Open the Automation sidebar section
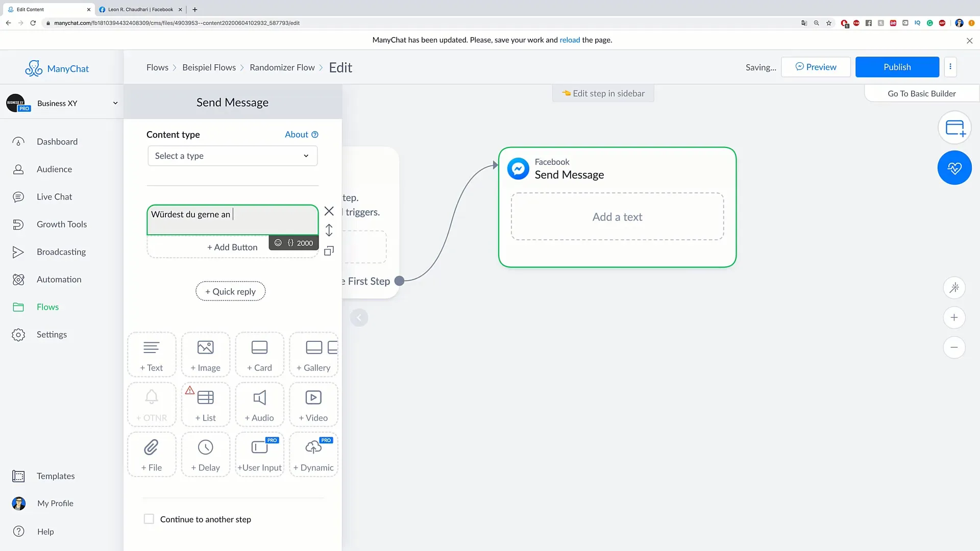Viewport: 980px width, 551px height. [59, 279]
